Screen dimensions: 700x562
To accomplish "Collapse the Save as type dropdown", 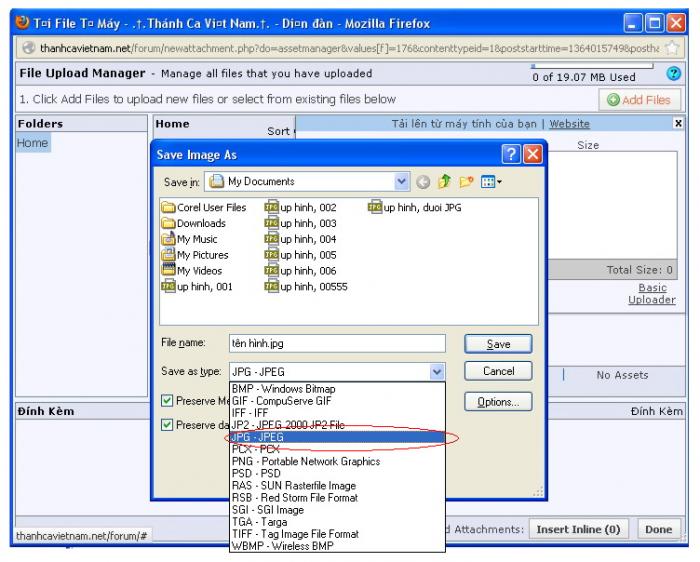I will click(x=437, y=371).
